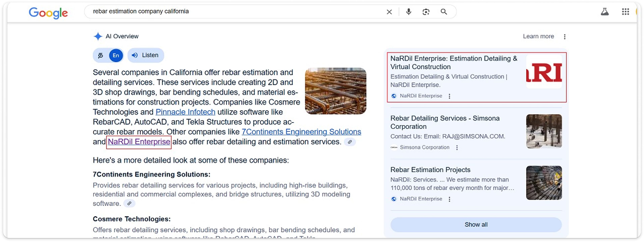Open the AI Overview options three-dot menu
This screenshot has width=644, height=242.
565,36
